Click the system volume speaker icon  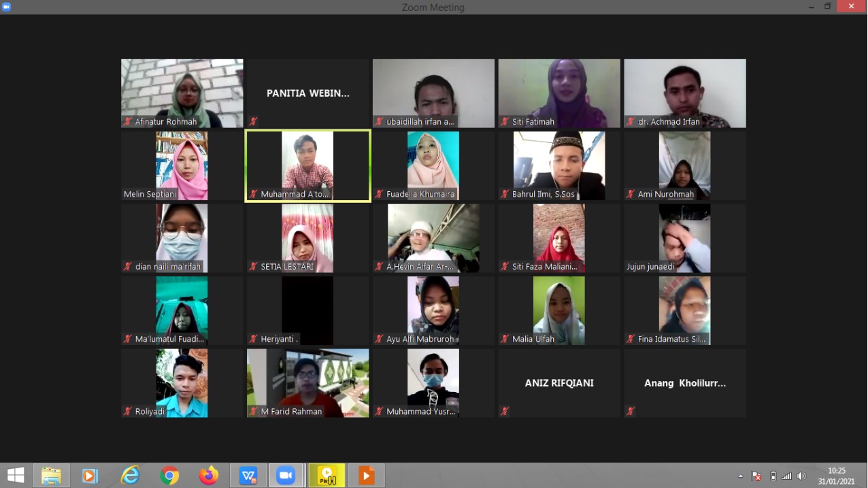tap(801, 476)
